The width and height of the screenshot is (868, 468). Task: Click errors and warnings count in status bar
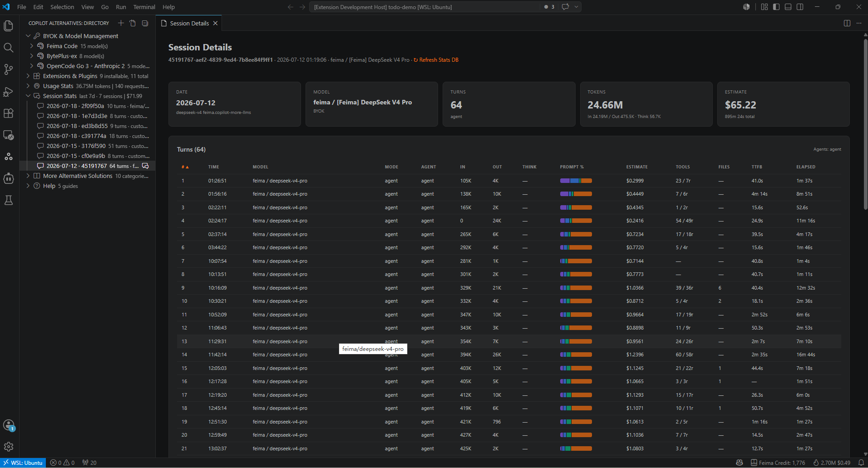(62, 463)
